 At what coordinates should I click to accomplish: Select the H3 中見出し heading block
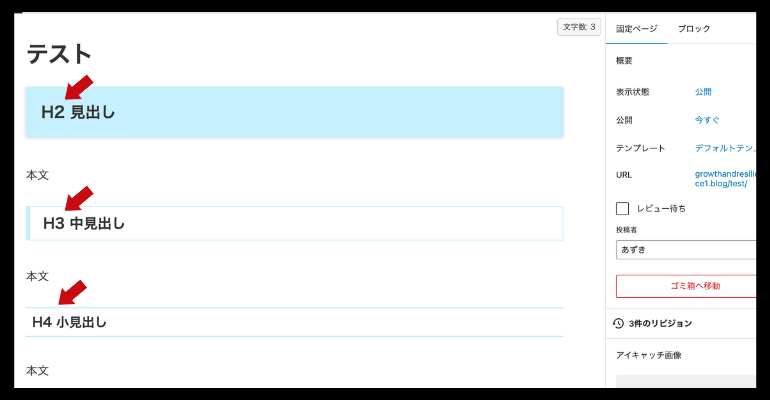(x=294, y=223)
